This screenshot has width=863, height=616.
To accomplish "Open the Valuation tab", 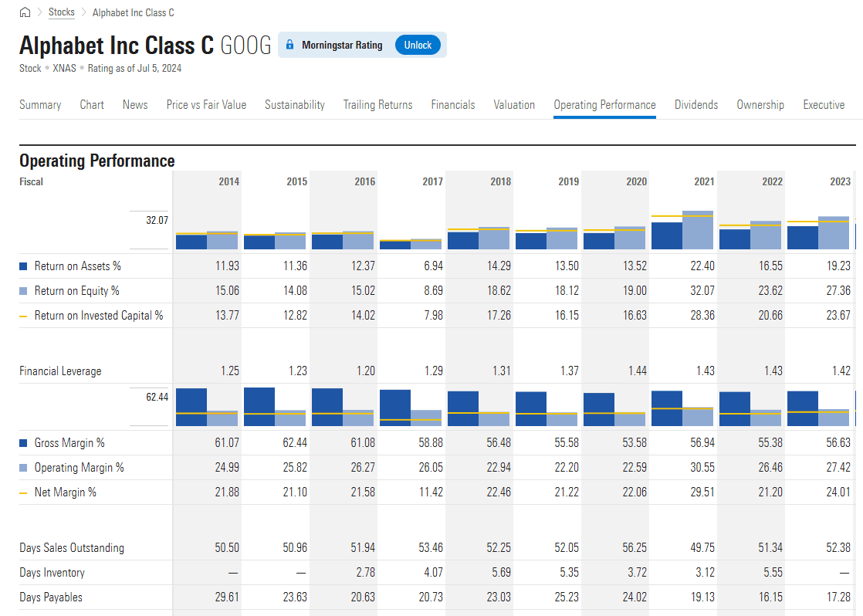I will (x=514, y=104).
